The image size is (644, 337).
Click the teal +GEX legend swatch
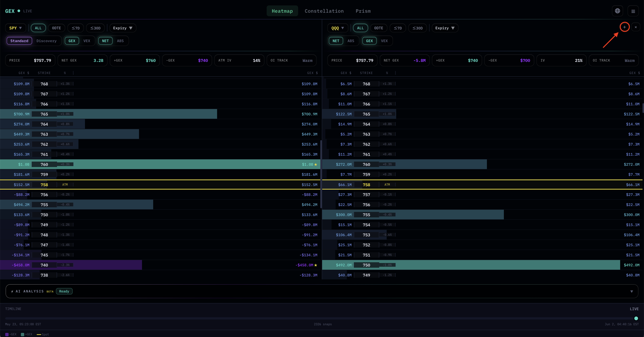point(23,335)
